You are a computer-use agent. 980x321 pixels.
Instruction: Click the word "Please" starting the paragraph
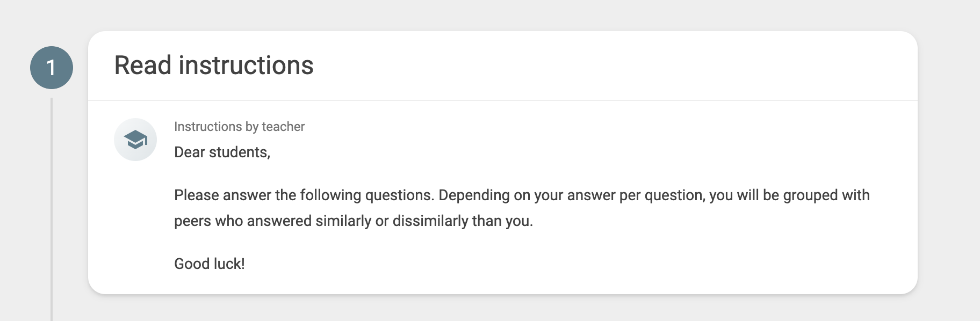(196, 195)
